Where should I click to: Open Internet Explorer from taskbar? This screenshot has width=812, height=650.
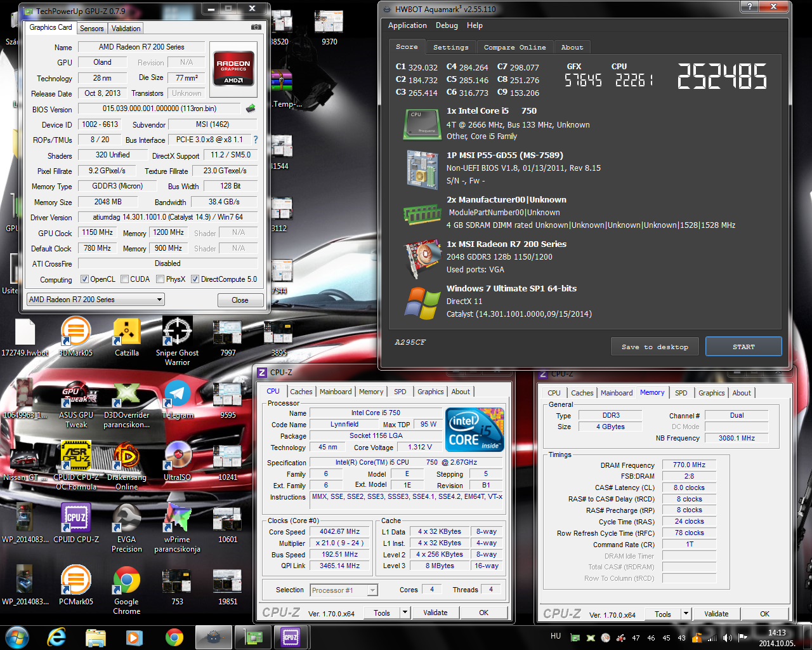pos(57,637)
